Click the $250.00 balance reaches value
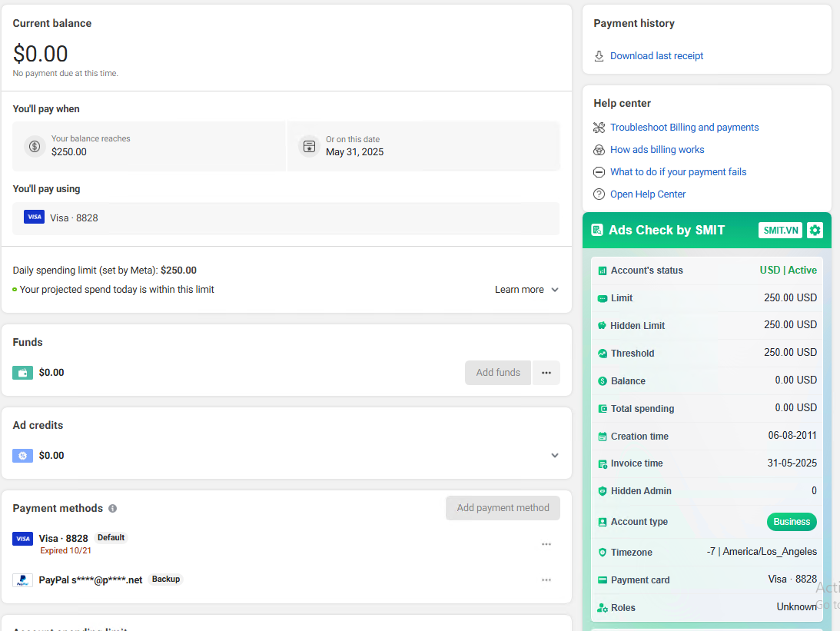 pyautogui.click(x=69, y=152)
